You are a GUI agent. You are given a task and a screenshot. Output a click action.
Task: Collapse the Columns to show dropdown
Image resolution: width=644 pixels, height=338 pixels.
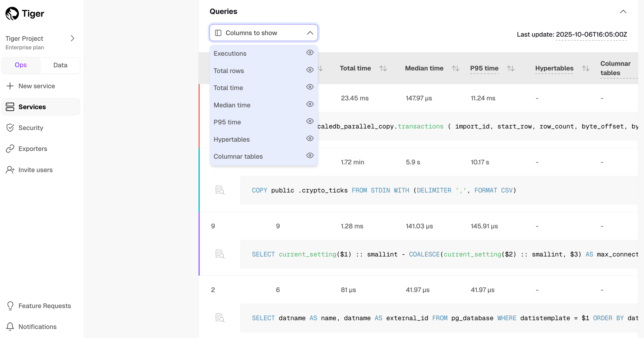click(310, 33)
